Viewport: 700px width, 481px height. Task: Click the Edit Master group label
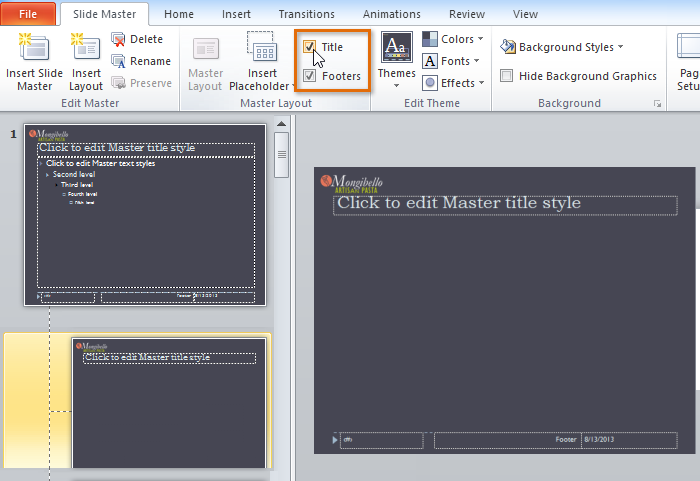pyautogui.click(x=90, y=103)
